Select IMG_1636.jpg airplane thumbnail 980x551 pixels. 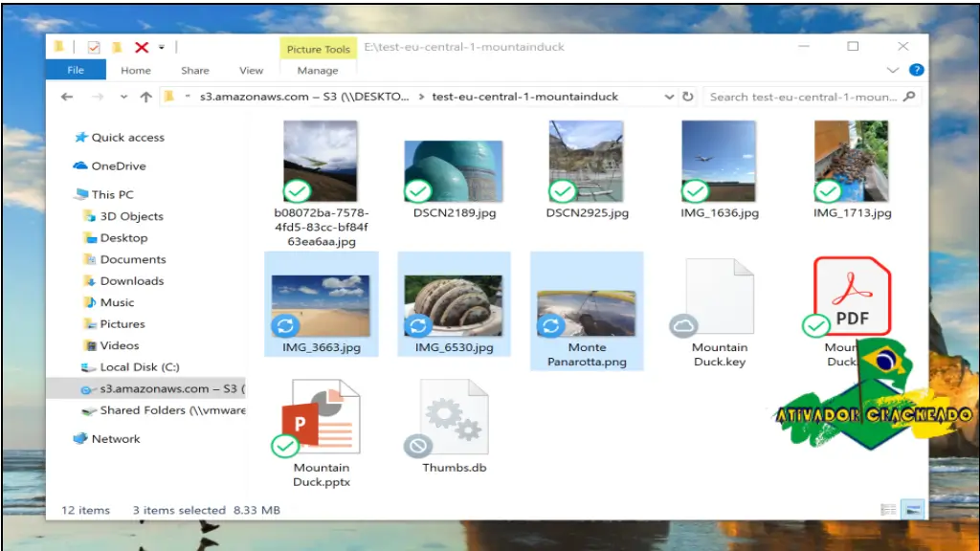719,161
